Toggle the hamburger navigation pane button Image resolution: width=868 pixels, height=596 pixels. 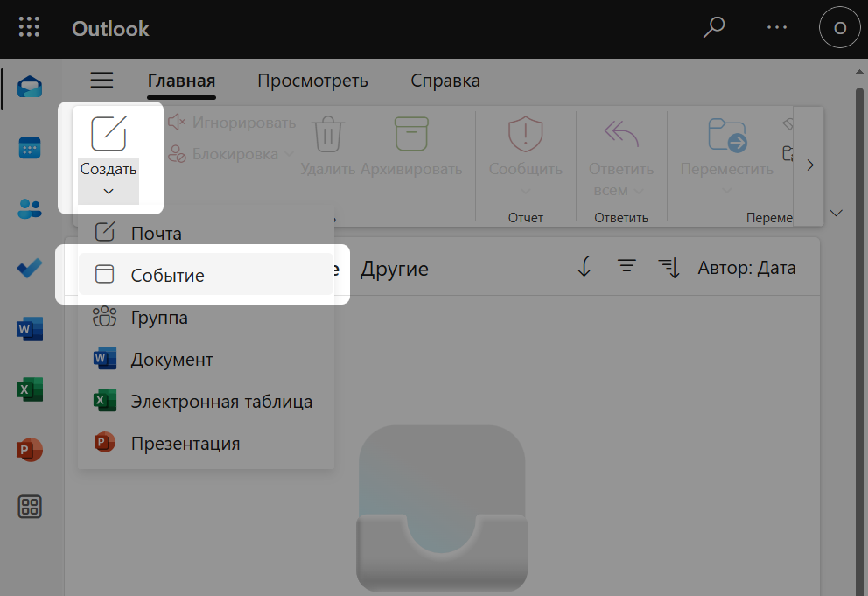click(x=102, y=81)
